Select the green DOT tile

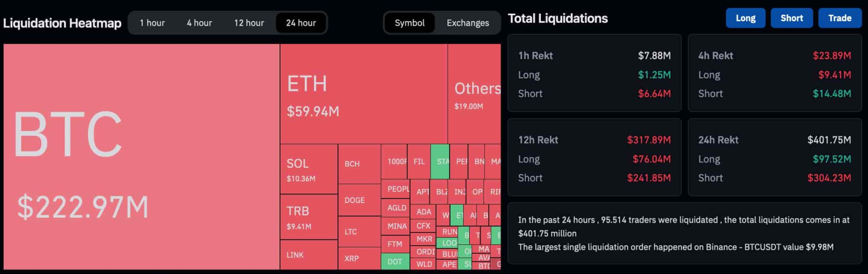[395, 262]
